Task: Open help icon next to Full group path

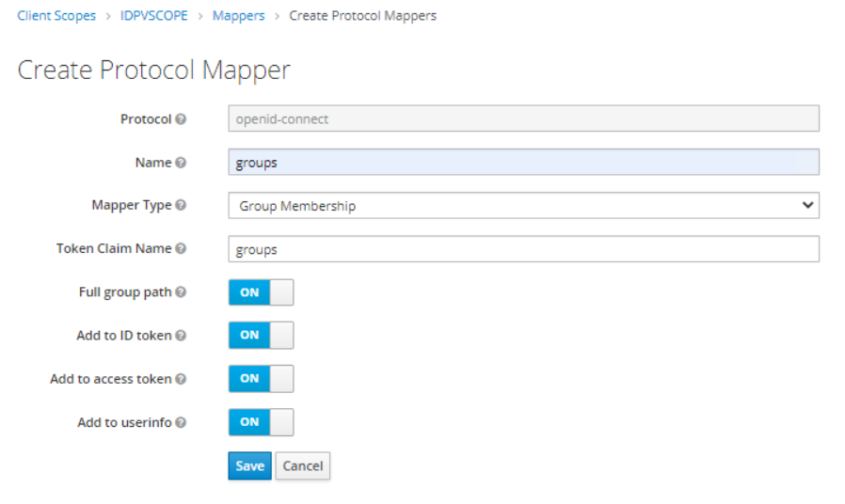Action: click(181, 291)
